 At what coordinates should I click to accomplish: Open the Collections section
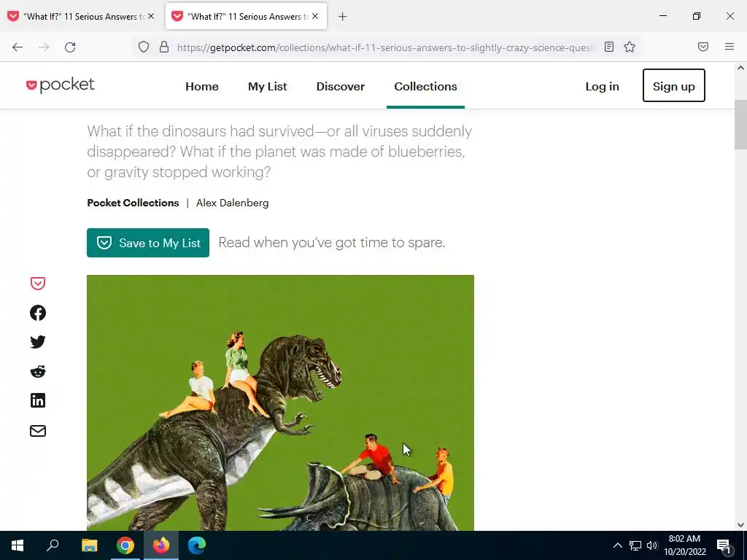(x=425, y=86)
